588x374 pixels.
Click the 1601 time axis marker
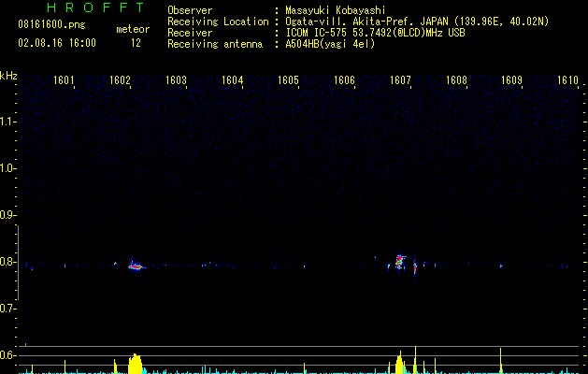coord(64,80)
